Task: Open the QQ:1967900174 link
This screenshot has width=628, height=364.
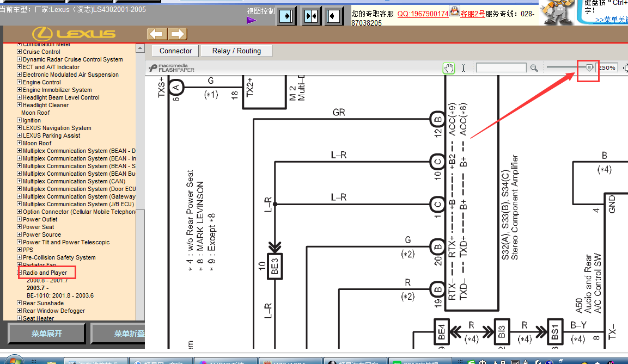Action: click(x=423, y=14)
